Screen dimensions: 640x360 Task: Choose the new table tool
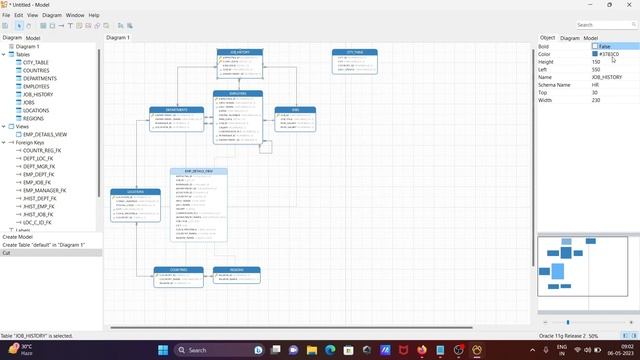[x=43, y=26]
